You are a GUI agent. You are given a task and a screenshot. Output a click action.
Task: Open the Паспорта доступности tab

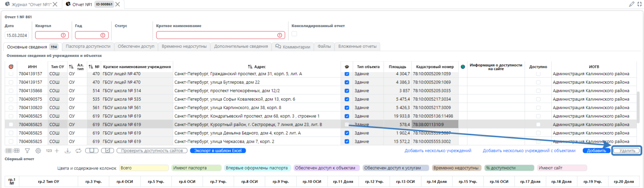[88, 47]
